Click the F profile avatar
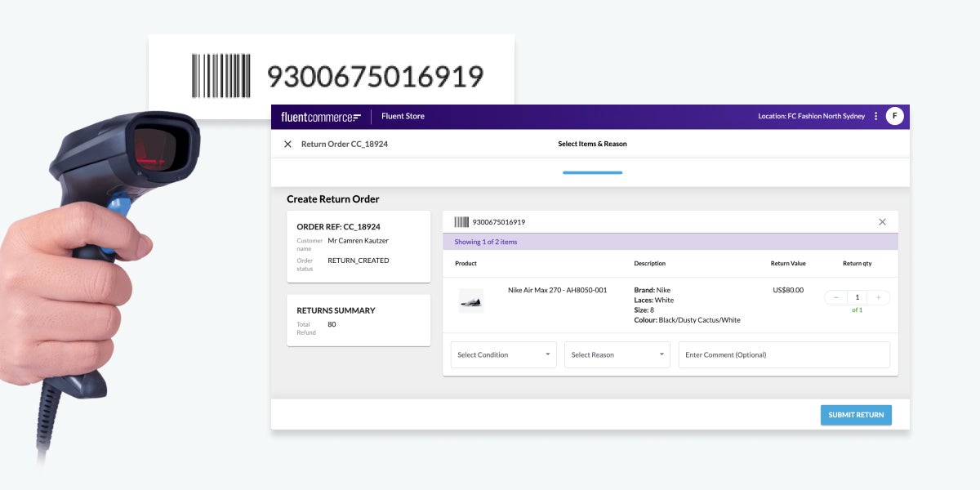980x490 pixels. (x=895, y=116)
